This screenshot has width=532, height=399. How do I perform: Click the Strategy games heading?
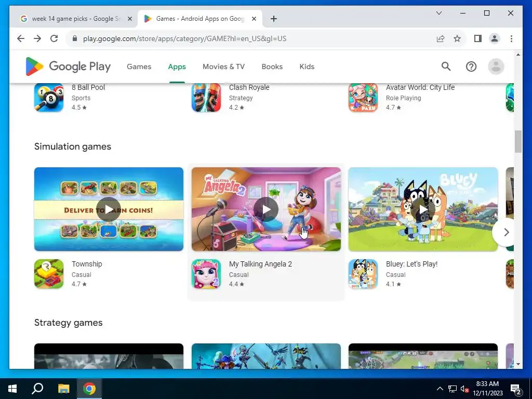(x=68, y=323)
